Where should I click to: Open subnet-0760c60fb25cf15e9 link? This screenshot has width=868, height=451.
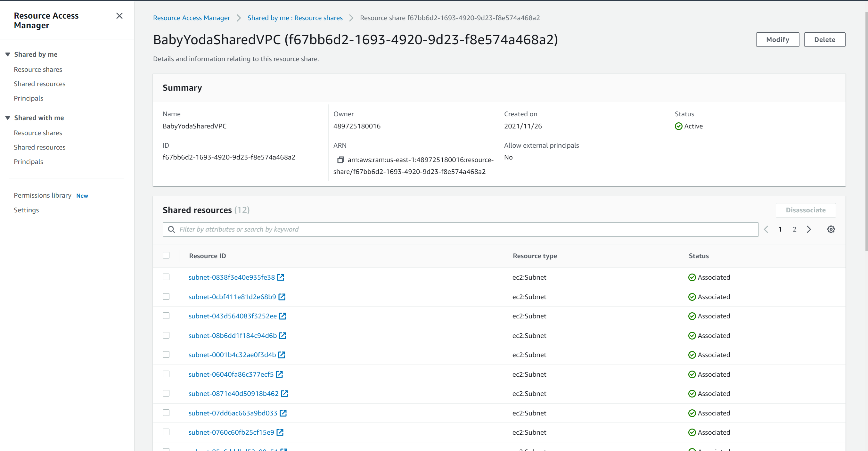[231, 432]
